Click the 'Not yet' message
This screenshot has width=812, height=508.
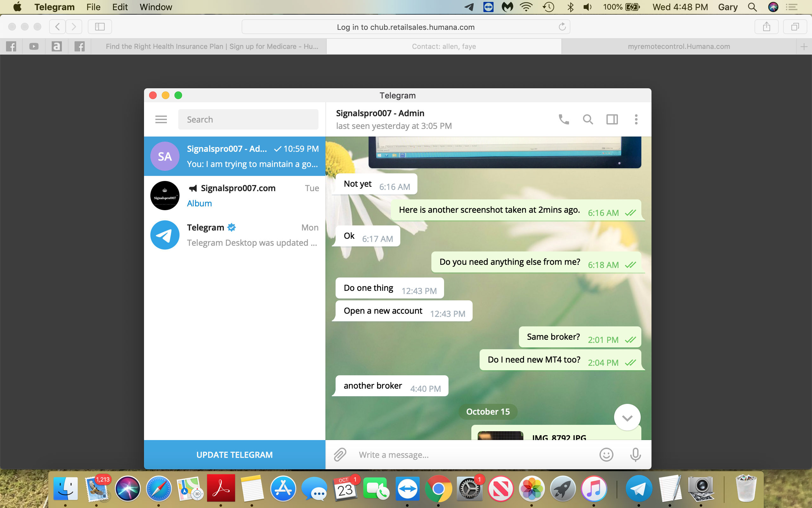click(x=376, y=184)
